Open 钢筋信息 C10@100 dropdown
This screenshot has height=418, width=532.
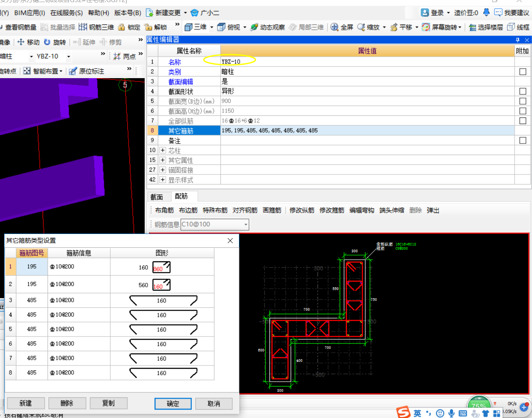coord(246,225)
